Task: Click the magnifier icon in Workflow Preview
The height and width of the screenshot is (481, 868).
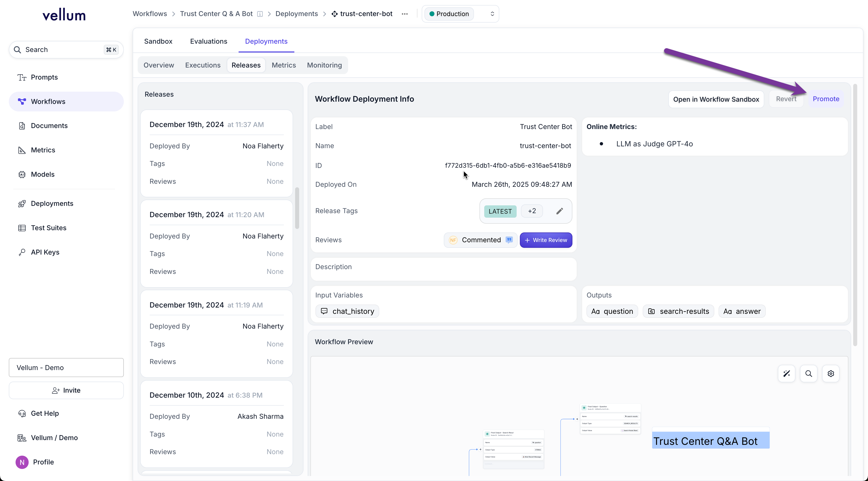Action: point(809,374)
